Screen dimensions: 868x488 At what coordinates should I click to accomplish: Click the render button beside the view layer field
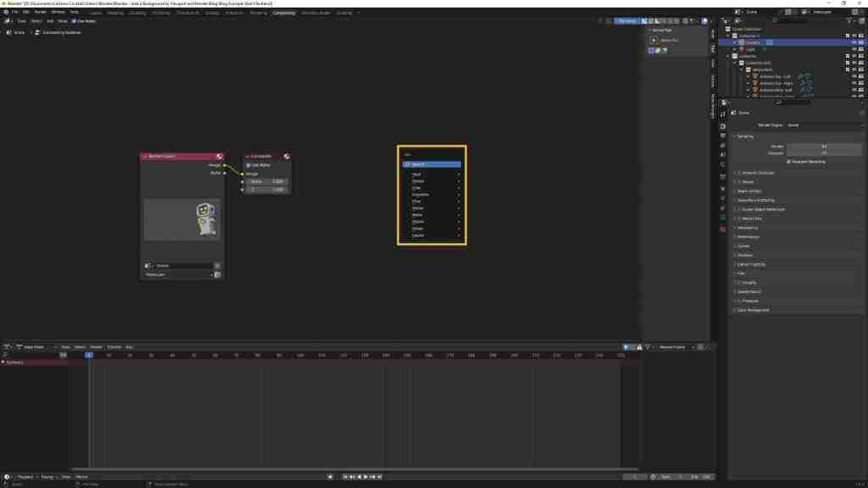(x=217, y=274)
